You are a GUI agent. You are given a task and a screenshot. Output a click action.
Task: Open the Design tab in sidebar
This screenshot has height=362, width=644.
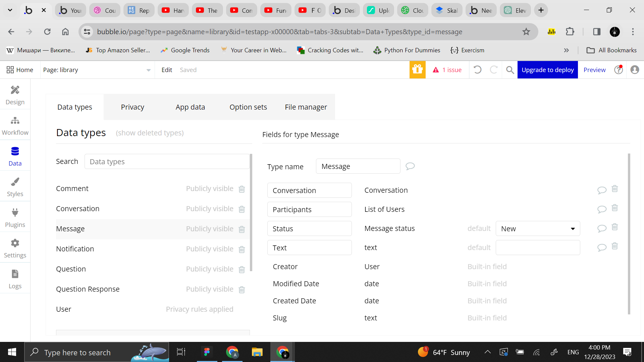coord(15,95)
